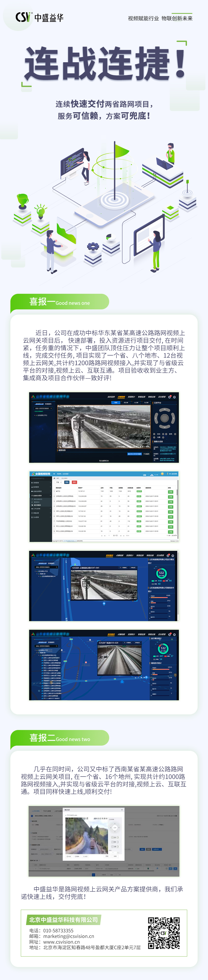The height and width of the screenshot is (980, 208).
Task: Click the G35 K10+620 camera popup title
Action: pos(109,642)
